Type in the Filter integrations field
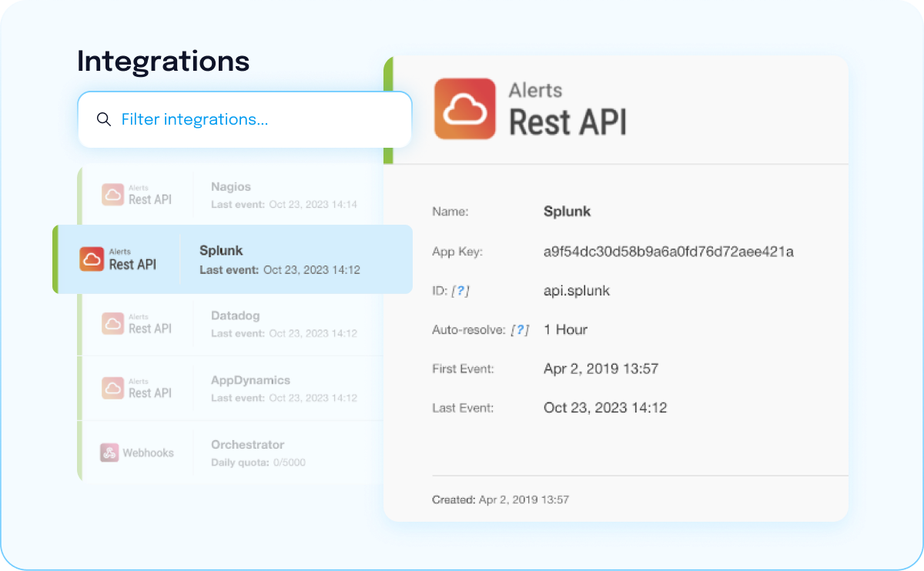Image resolution: width=924 pixels, height=571 pixels. [254, 120]
